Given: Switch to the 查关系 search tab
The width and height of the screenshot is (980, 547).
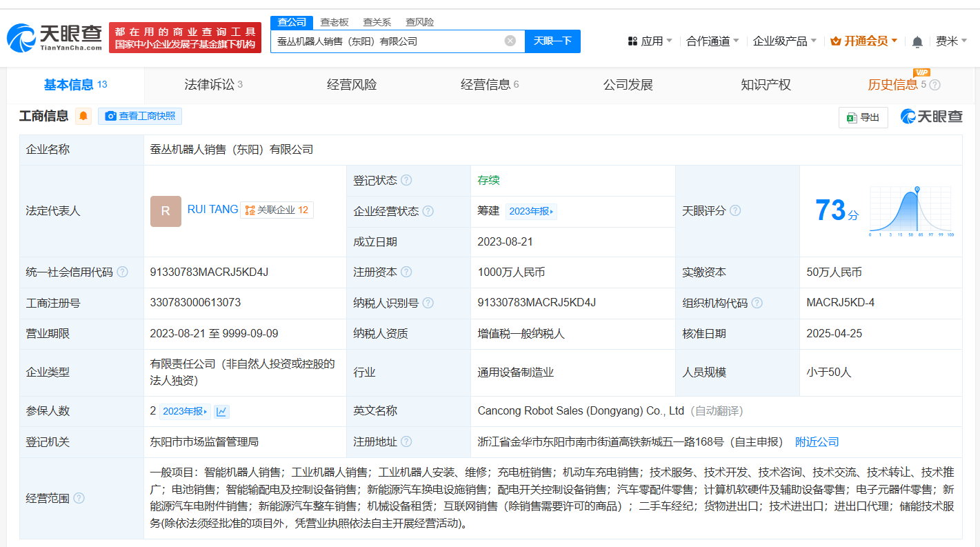Looking at the screenshot, I should (x=377, y=22).
